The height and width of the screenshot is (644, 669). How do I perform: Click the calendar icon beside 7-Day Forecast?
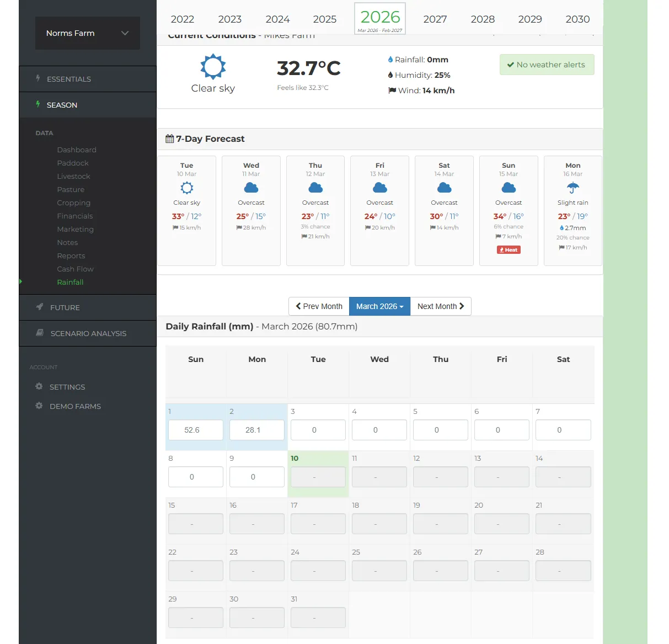coord(170,139)
